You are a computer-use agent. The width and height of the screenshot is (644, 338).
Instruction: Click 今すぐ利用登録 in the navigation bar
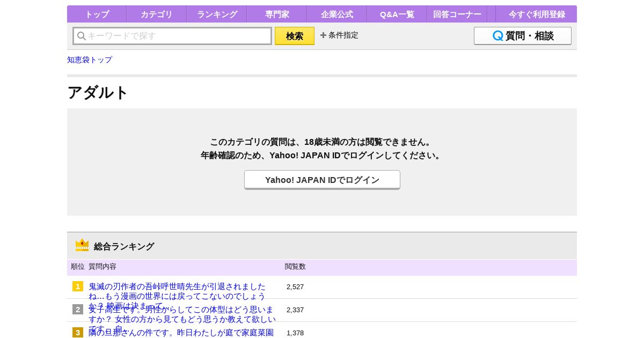pyautogui.click(x=537, y=14)
